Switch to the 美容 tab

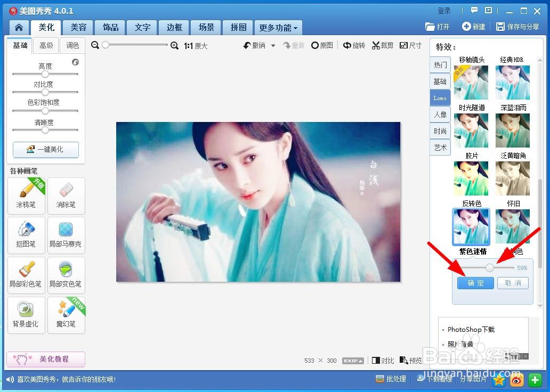tap(78, 27)
